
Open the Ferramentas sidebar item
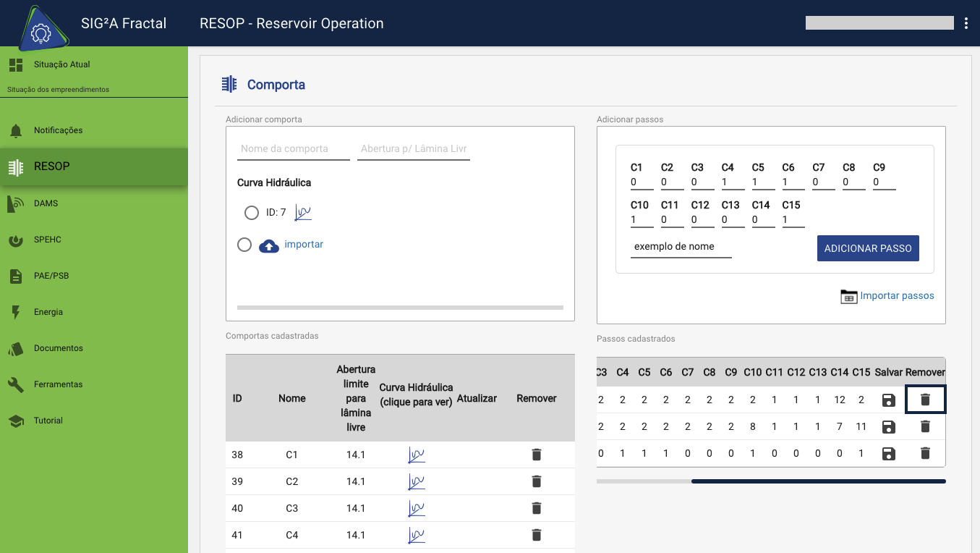click(58, 384)
